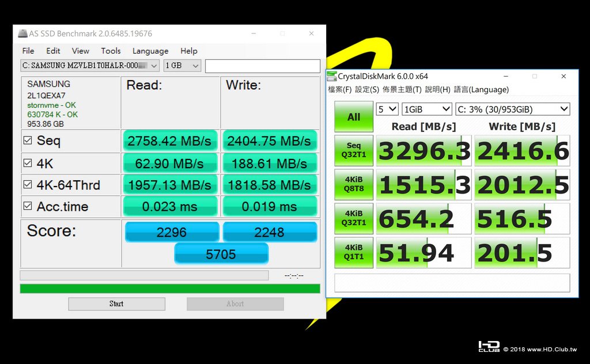Click the 4K-64Thrd read result 1957.13 MB/s
The height and width of the screenshot is (364, 590).
[x=170, y=185]
